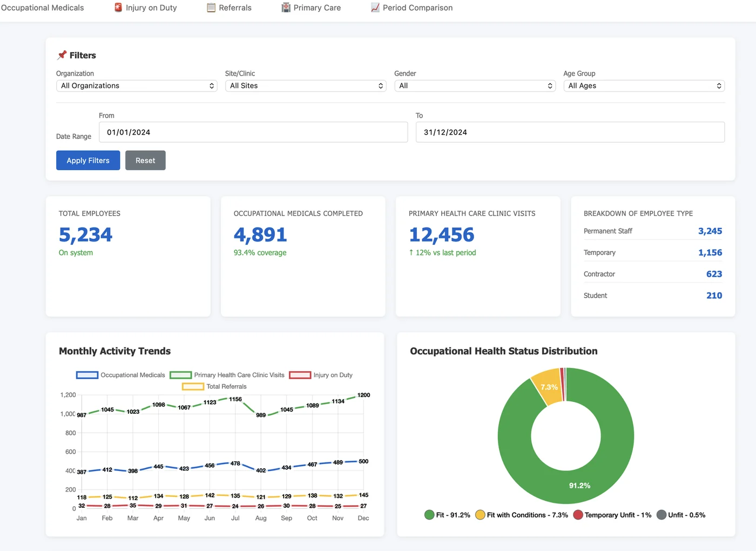Click the Jan 32 injury data point

pos(82,506)
